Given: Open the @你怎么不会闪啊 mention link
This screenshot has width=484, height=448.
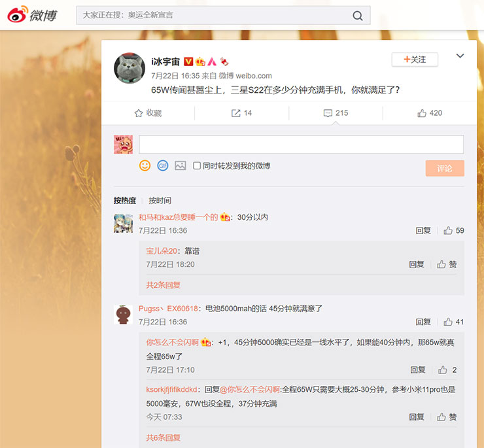Looking at the screenshot, I should (250, 390).
